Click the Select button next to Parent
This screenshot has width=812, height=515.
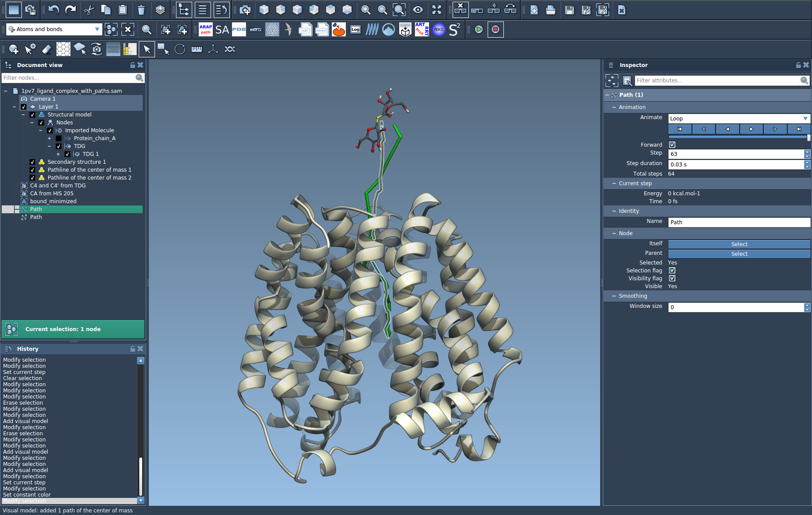[739, 254]
